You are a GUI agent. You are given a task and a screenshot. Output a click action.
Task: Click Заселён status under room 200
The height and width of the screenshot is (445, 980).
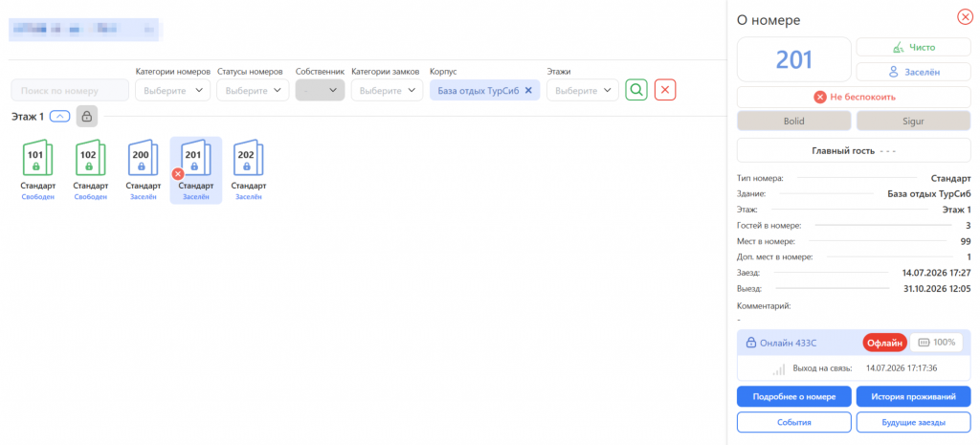tap(144, 197)
